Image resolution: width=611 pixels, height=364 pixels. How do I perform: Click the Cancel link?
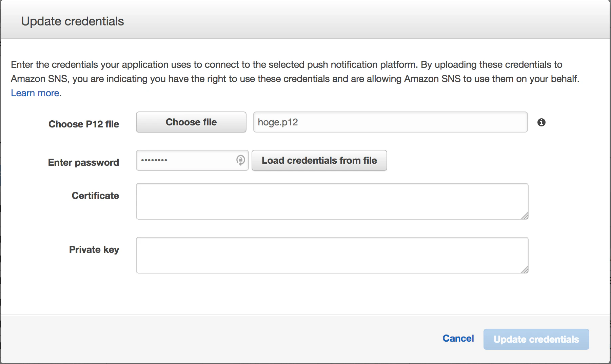pos(458,338)
